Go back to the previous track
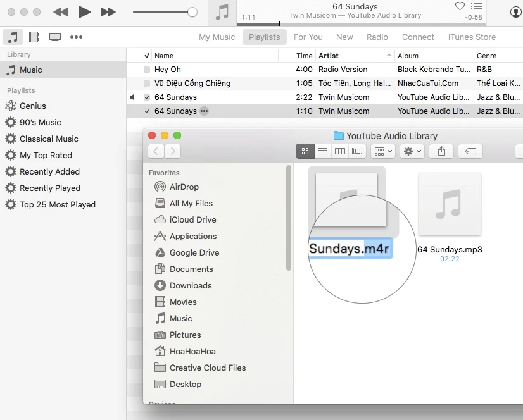This screenshot has height=420, width=523. (60, 12)
